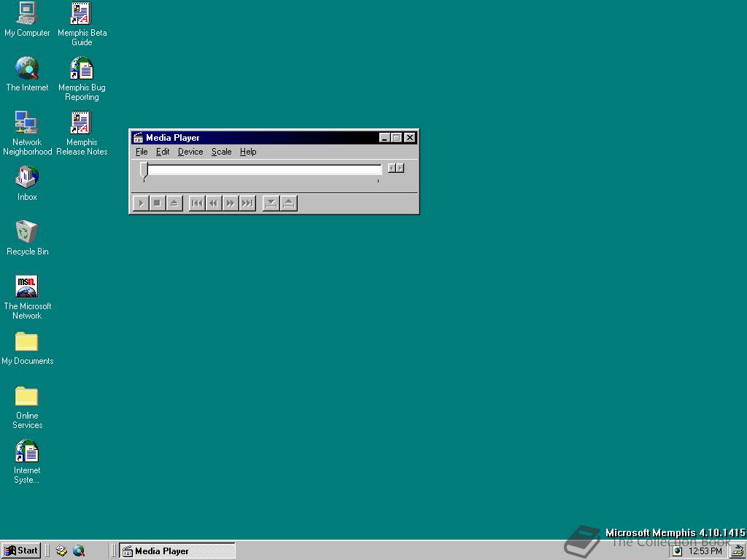The width and height of the screenshot is (747, 560).
Task: Click the Media Player title bar icon
Action: click(x=138, y=138)
